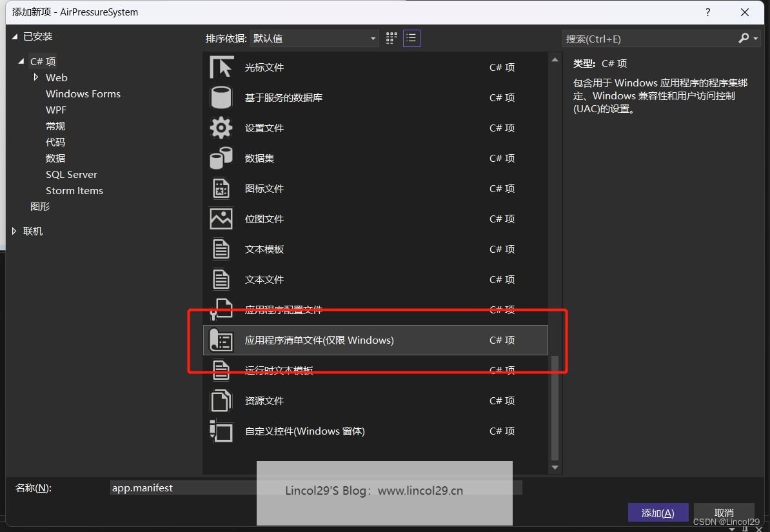Select the service-based database cylinder icon

point(221,98)
